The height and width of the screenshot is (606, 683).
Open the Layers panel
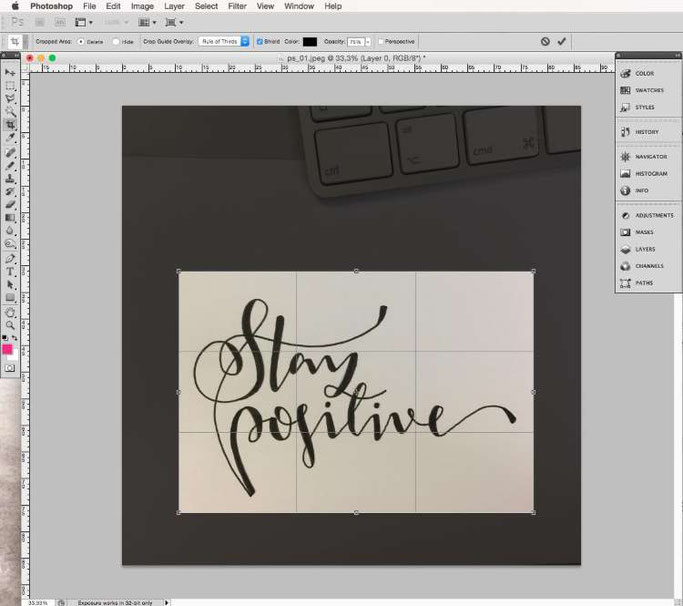tap(638, 249)
